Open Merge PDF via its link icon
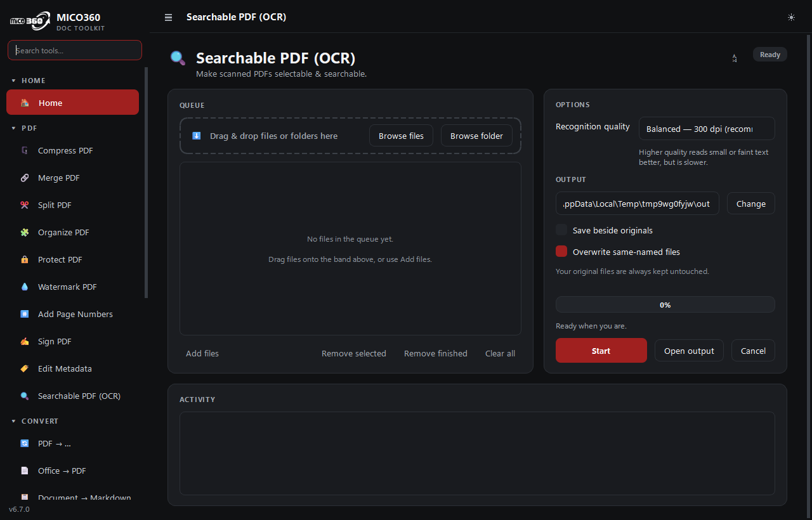The height and width of the screenshot is (520, 812). tap(25, 178)
